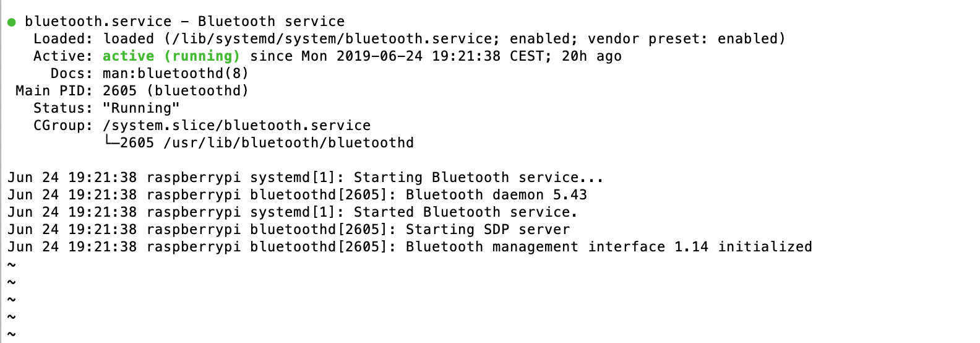Click the "Starting SDP server" log message
The height and width of the screenshot is (343, 980).
pos(488,230)
